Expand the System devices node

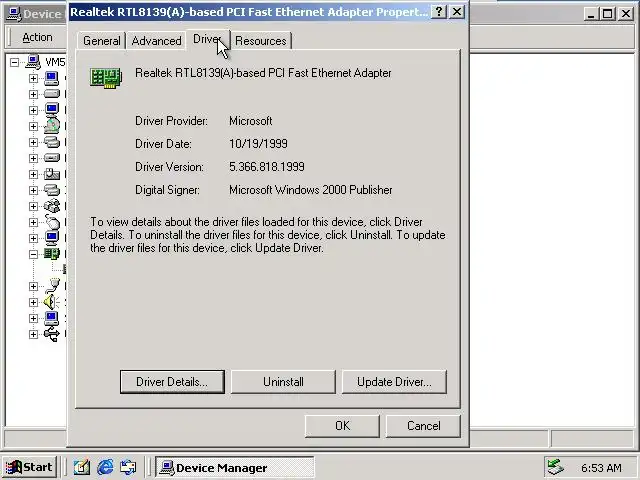(33, 318)
